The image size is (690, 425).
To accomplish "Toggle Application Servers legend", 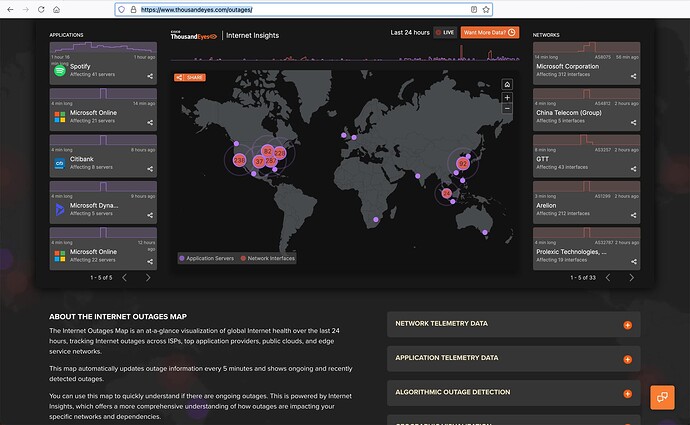I will [x=206, y=258].
